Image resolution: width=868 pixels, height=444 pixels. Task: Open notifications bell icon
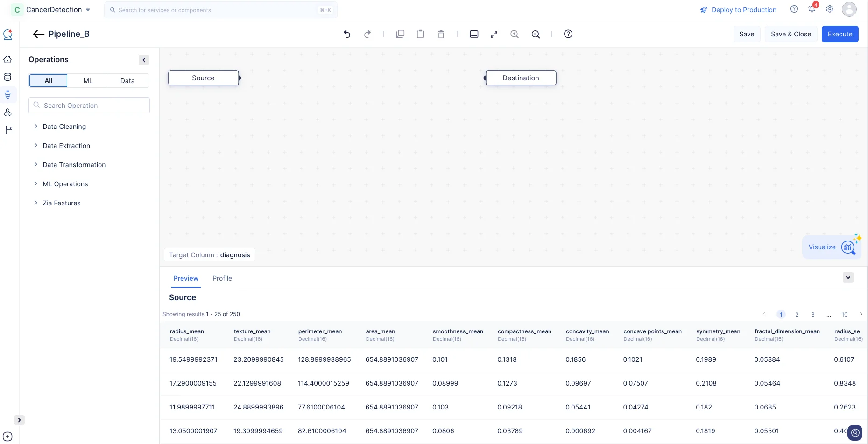(x=812, y=9)
